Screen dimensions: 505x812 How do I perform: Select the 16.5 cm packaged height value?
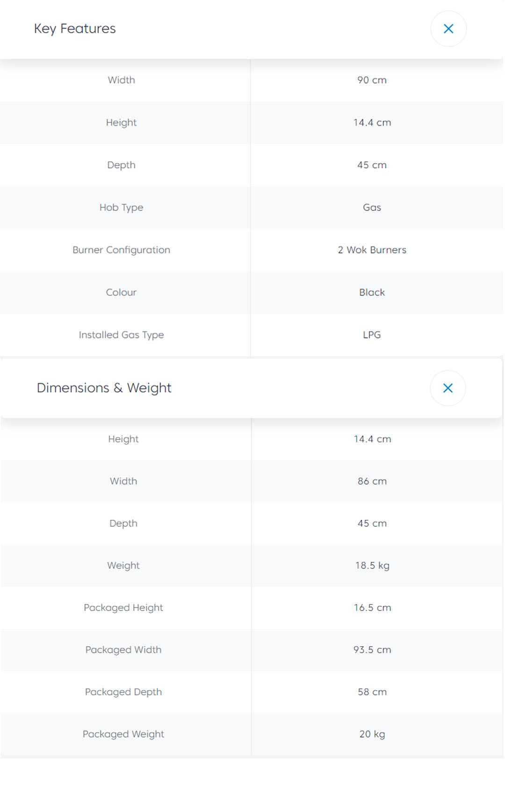pyautogui.click(x=372, y=608)
